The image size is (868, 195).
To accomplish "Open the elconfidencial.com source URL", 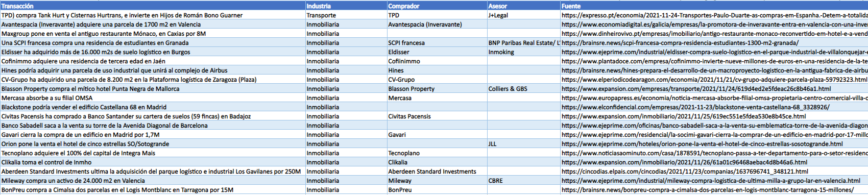I will point(714,107).
